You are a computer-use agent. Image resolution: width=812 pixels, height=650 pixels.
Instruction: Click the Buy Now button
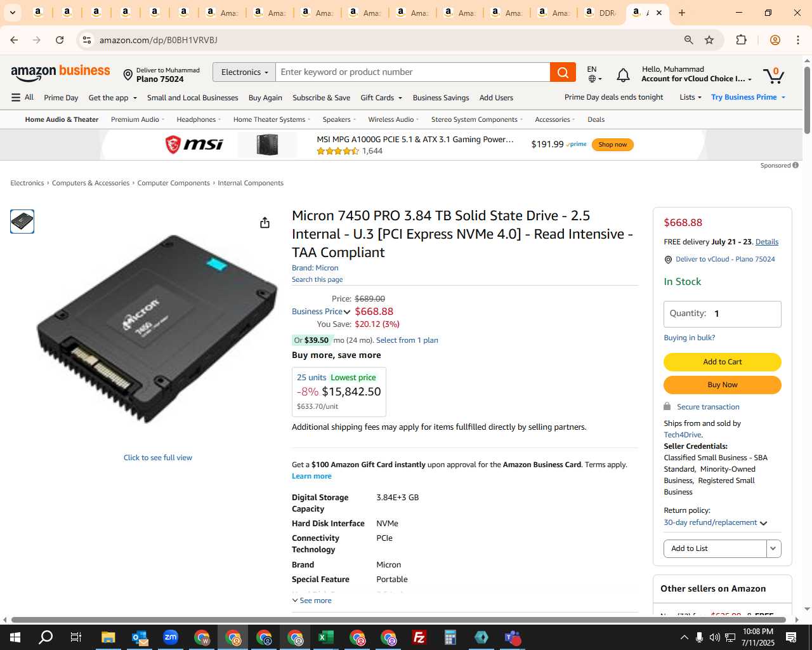(x=722, y=385)
